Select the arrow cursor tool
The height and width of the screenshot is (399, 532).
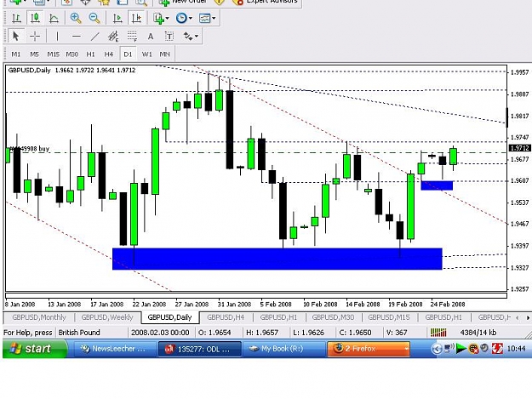point(15,36)
